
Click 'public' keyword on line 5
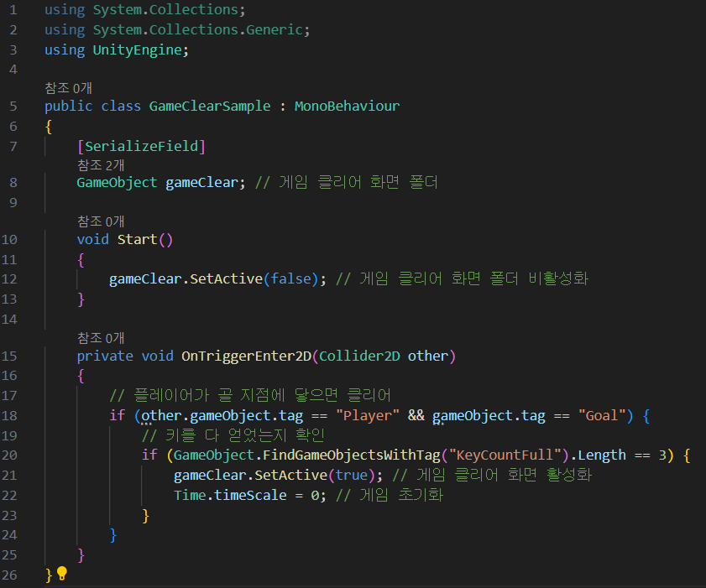(69, 107)
